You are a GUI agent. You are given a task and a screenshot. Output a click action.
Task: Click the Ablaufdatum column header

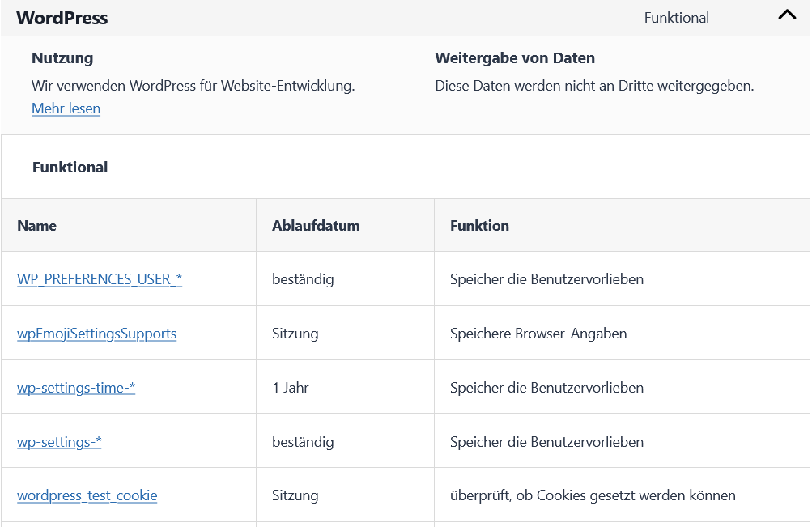pyautogui.click(x=316, y=226)
